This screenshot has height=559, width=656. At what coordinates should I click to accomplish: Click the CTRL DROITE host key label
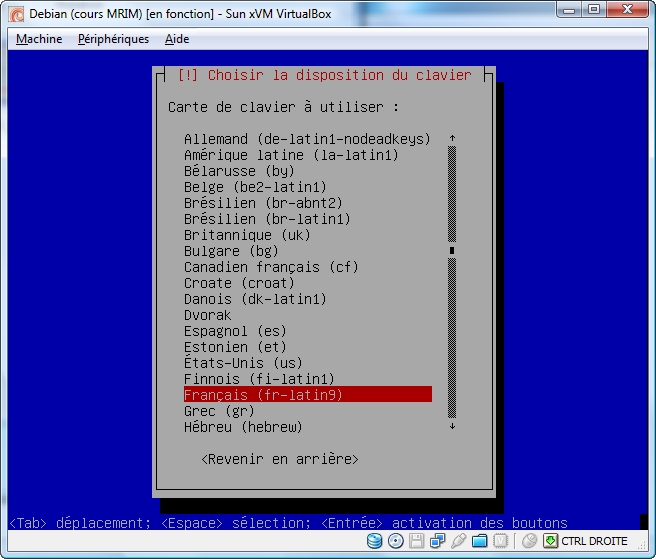pos(594,541)
